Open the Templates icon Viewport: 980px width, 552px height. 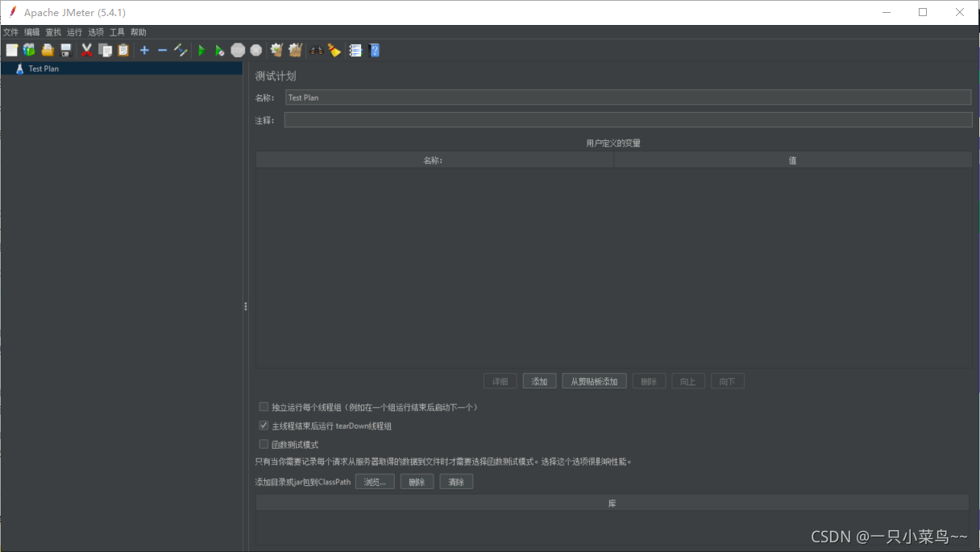point(29,50)
